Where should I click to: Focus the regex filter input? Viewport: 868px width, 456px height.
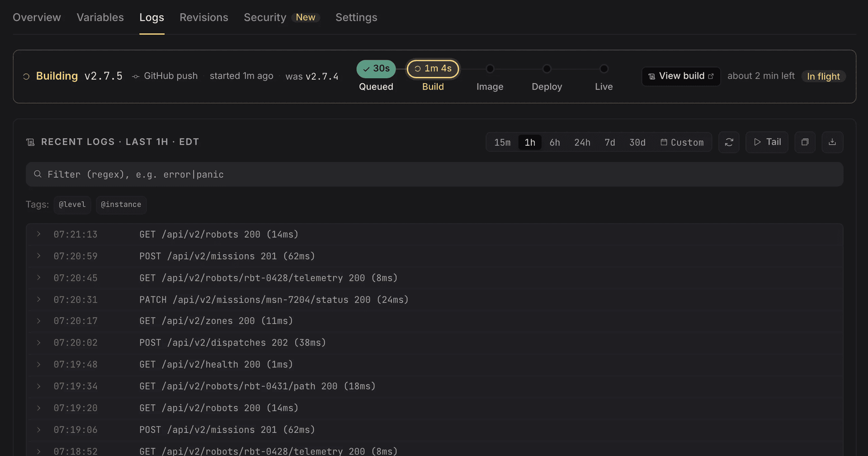pos(434,174)
